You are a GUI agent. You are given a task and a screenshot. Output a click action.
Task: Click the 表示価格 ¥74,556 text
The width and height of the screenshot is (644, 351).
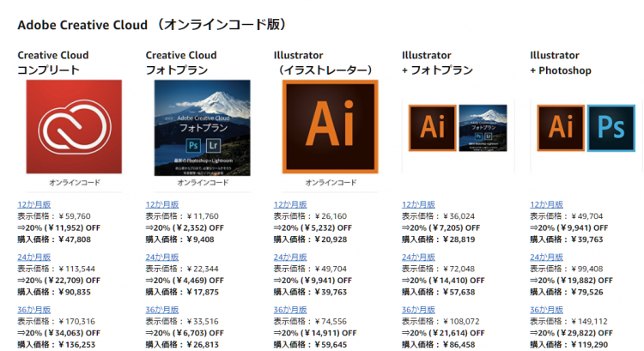[311, 321]
